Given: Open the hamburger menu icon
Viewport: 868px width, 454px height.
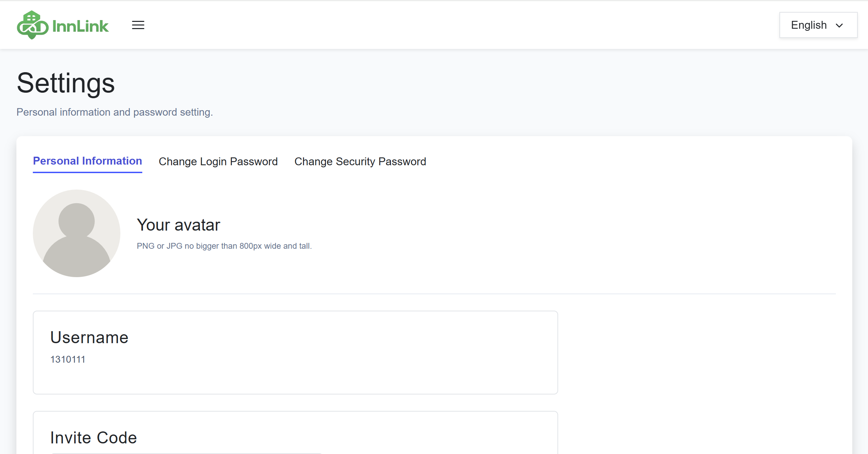Looking at the screenshot, I should point(138,25).
